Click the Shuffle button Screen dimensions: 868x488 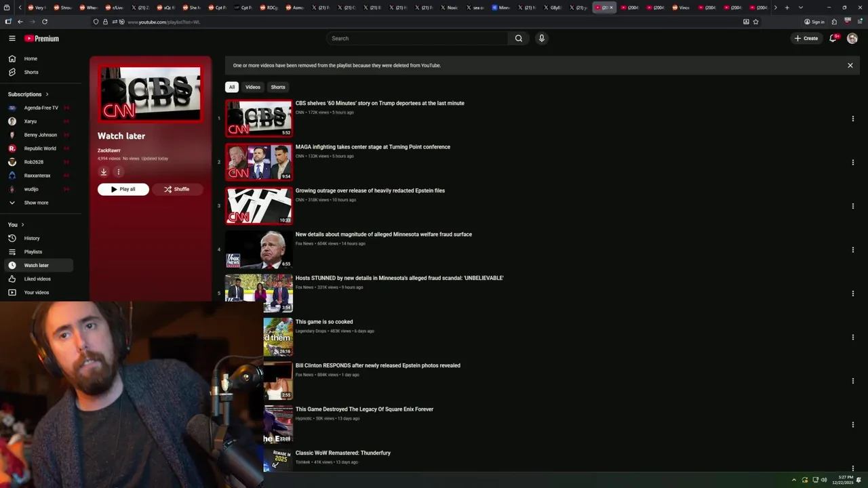pyautogui.click(x=177, y=190)
